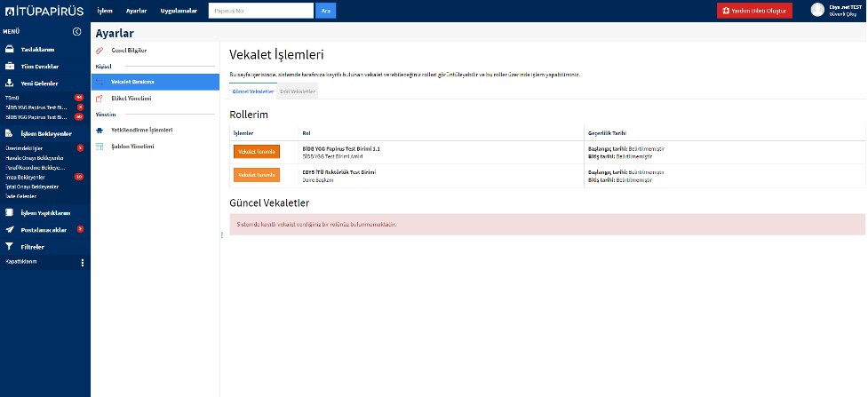
Task: Click the BİDB YGG Papirus Test Birimi 1.1 role
Action: 341,149
